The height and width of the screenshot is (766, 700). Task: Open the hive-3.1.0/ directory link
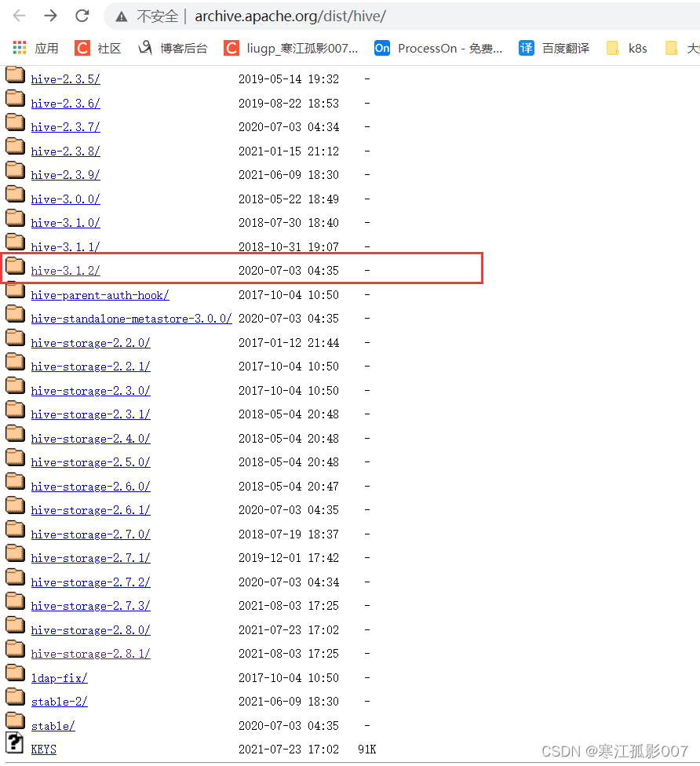click(65, 223)
